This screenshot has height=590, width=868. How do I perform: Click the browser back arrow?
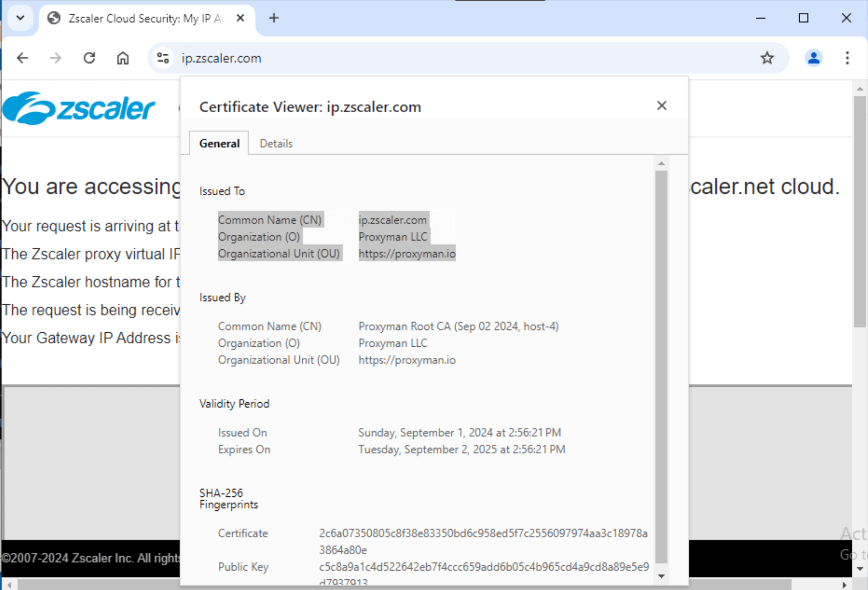coord(22,58)
